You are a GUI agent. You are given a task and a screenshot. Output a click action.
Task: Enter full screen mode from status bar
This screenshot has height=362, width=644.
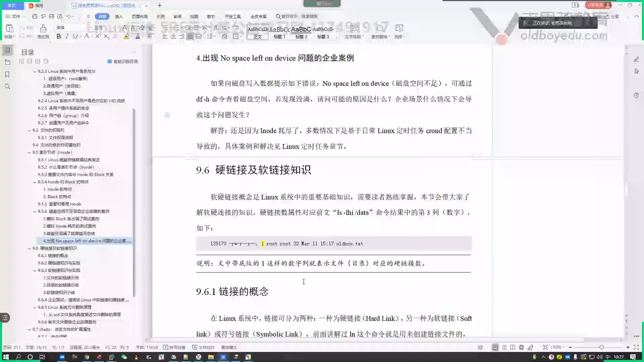coord(636,347)
